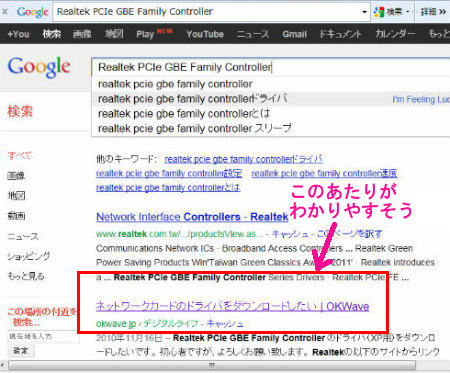Select すべて in the left sidebar
450x373 pixels.
pyautogui.click(x=20, y=156)
